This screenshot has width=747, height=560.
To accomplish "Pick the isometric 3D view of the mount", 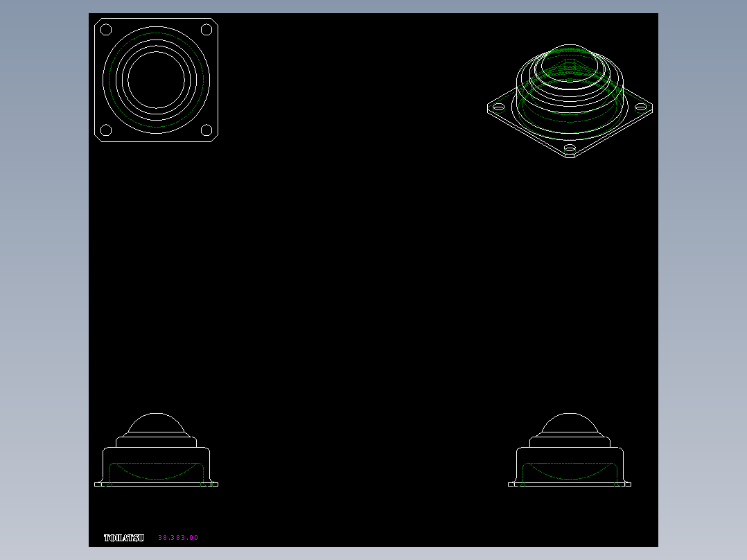I will [570, 101].
